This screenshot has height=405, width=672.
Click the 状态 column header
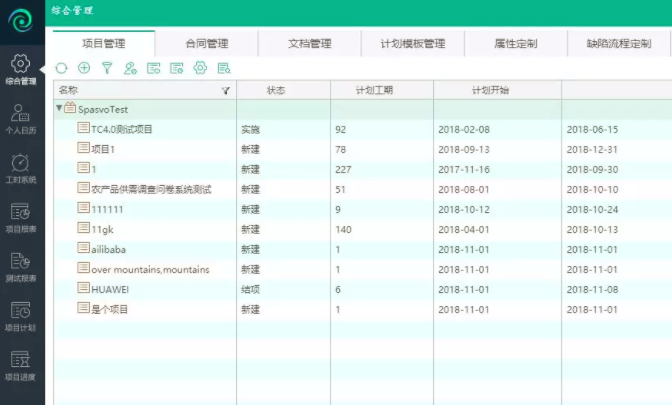(x=276, y=91)
